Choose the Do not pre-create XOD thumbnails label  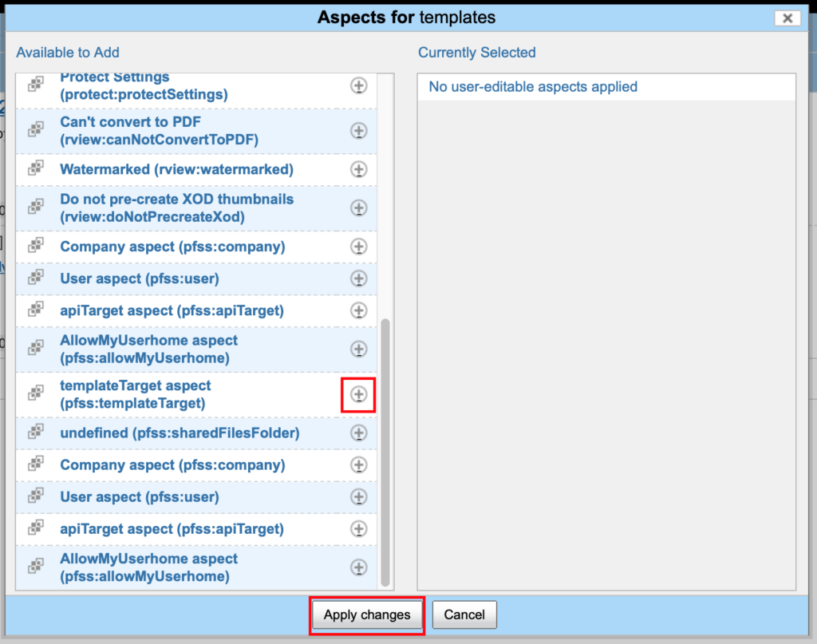176,207
